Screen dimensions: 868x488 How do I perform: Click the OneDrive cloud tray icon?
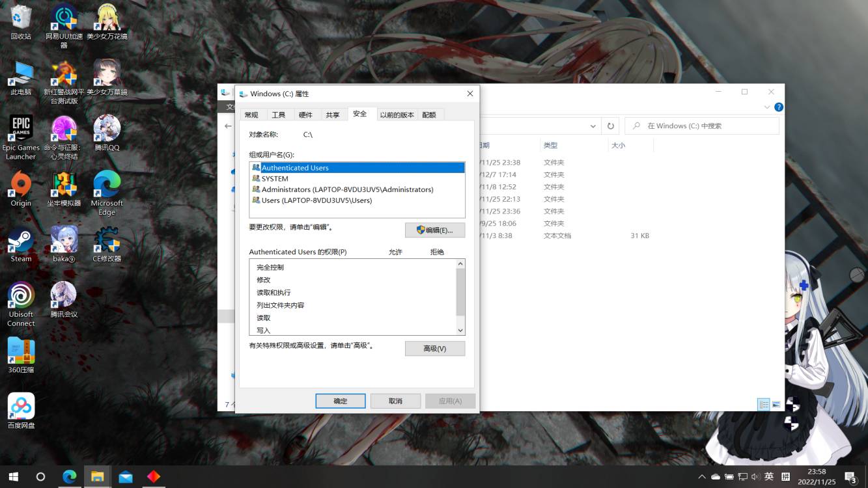(715, 477)
